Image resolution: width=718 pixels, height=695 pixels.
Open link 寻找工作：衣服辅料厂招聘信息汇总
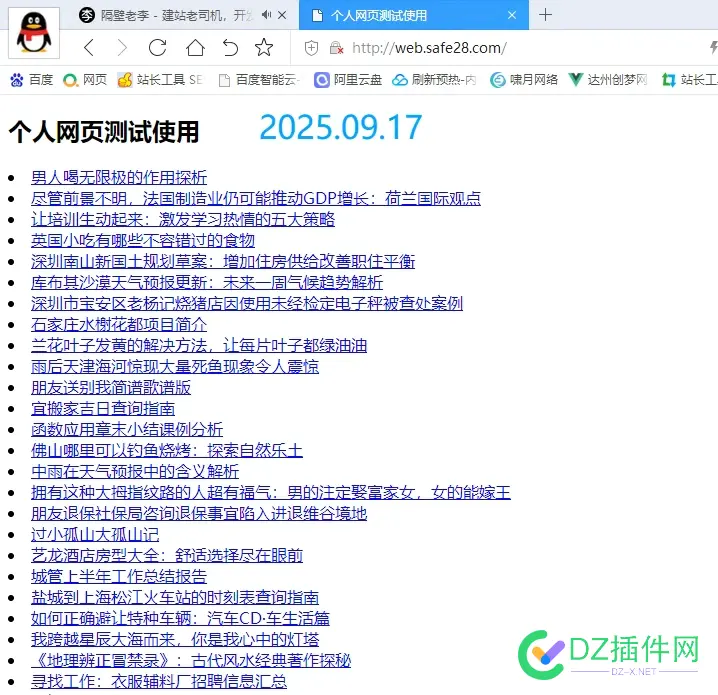click(159, 682)
